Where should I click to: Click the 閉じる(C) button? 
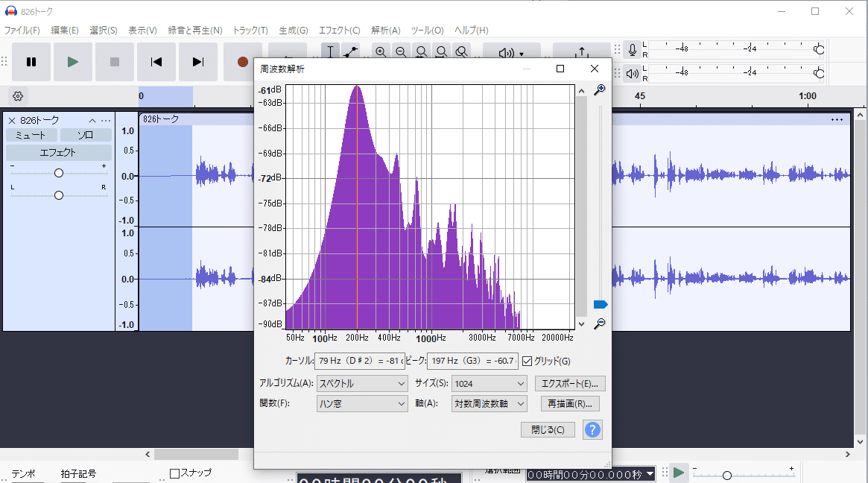pyautogui.click(x=548, y=430)
